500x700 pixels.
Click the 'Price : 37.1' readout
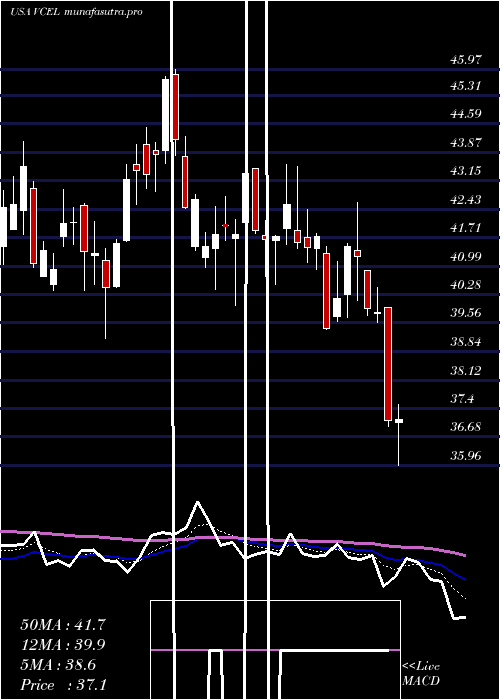coord(63,685)
